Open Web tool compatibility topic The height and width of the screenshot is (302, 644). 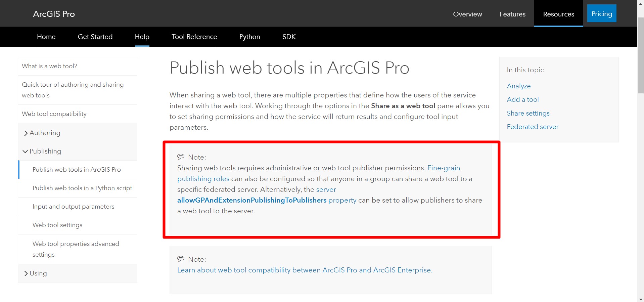coord(78,114)
